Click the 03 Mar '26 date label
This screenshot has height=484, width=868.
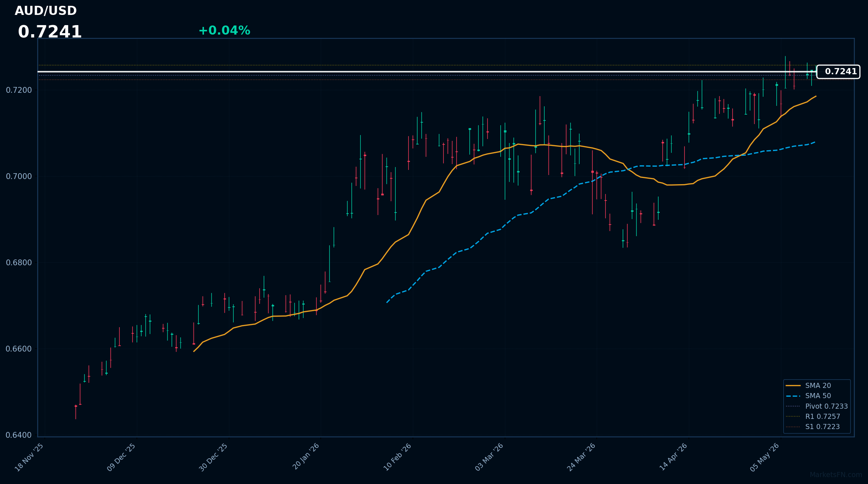pos(489,457)
